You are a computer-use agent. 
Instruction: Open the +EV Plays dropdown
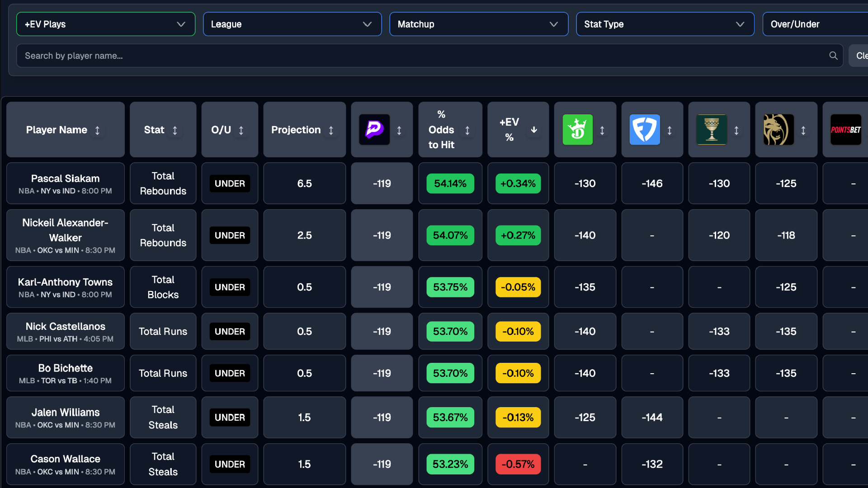[106, 24]
